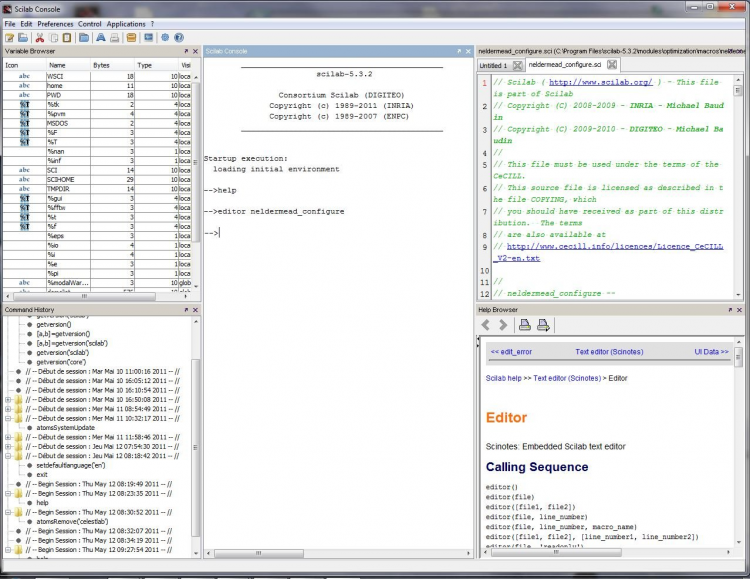
Task: Undock the Variable Browser panel
Action: tap(186, 50)
